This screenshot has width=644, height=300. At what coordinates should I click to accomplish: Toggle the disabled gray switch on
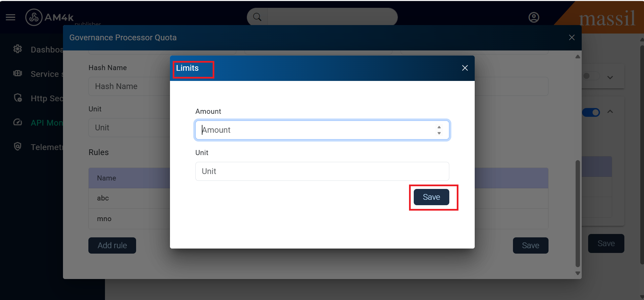[x=591, y=76]
